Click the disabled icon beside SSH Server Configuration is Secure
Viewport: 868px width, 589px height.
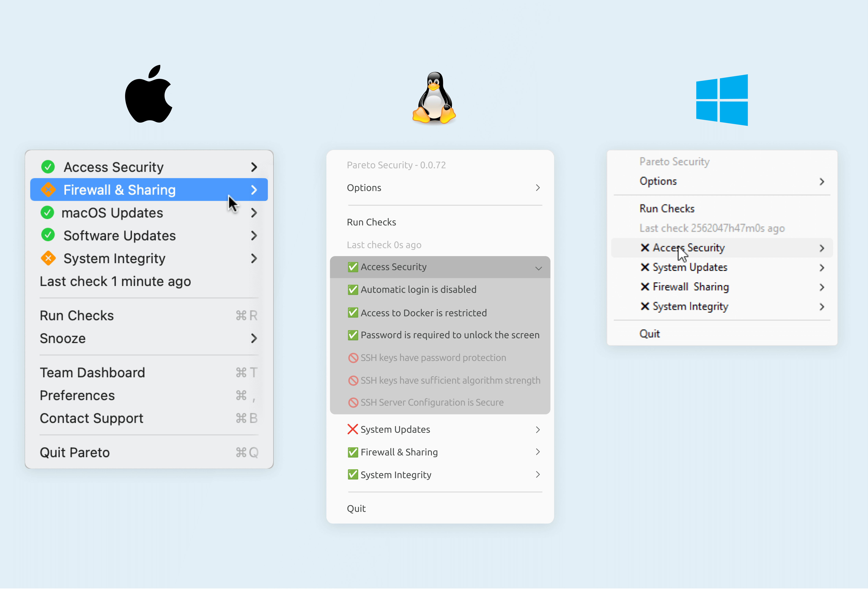pos(353,403)
